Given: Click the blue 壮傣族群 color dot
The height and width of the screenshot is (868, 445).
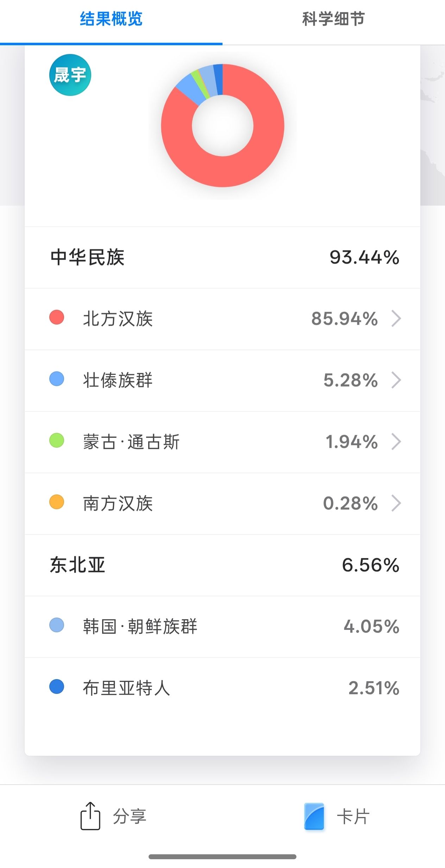Looking at the screenshot, I should click(x=57, y=379).
